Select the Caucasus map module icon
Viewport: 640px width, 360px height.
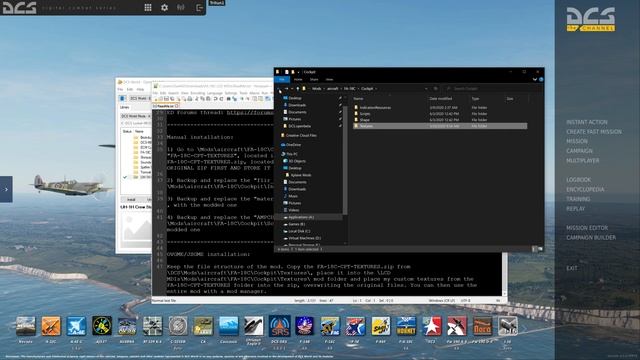point(228,326)
